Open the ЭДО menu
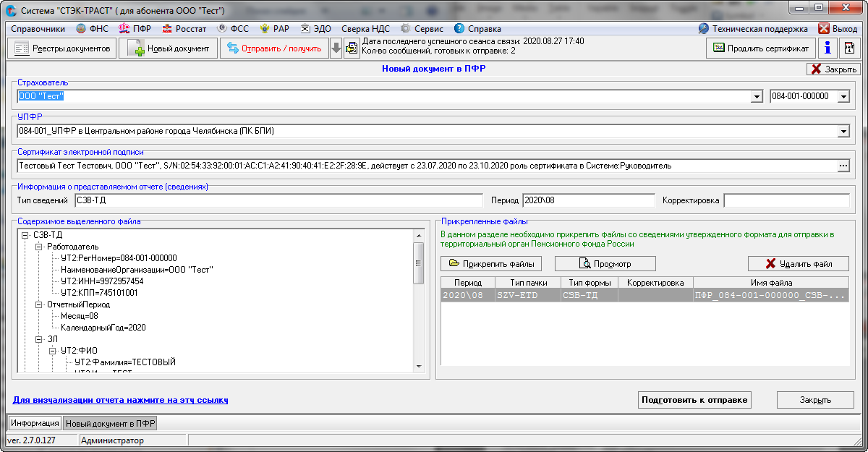The image size is (868, 452). click(315, 29)
